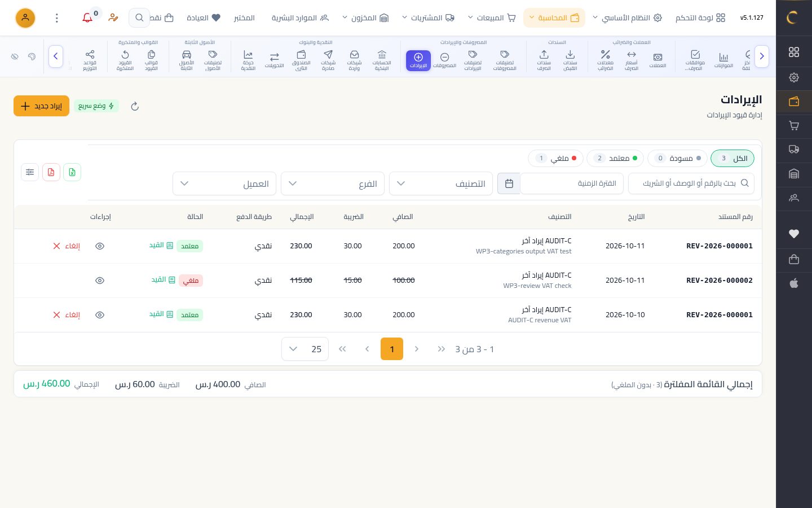View the 2026-10-10 revenue row via eye icon
Screen dimensions: 812x508
(x=100, y=315)
